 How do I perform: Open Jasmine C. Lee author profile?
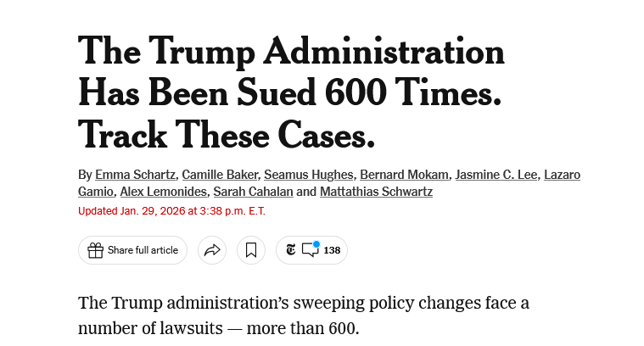(496, 175)
